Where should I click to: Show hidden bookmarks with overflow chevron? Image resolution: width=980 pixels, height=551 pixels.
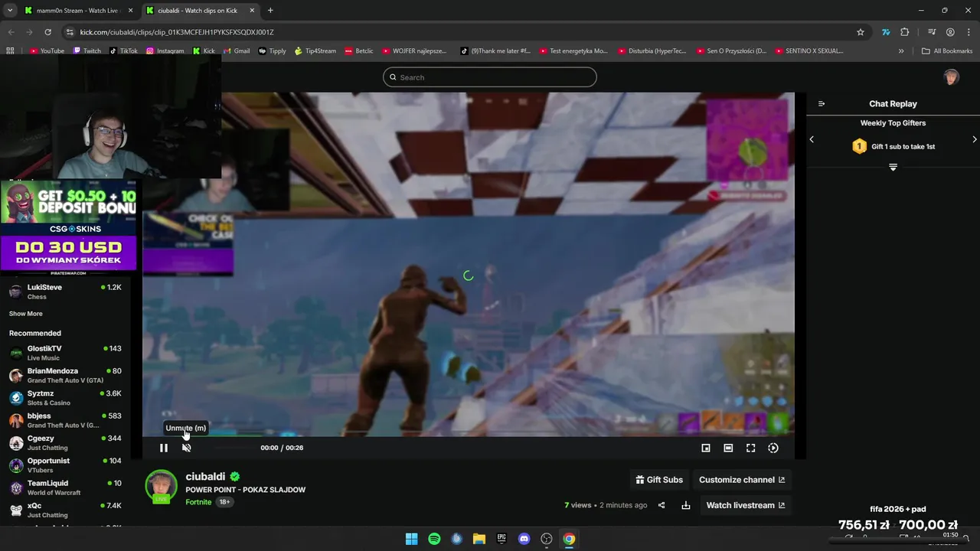901,51
